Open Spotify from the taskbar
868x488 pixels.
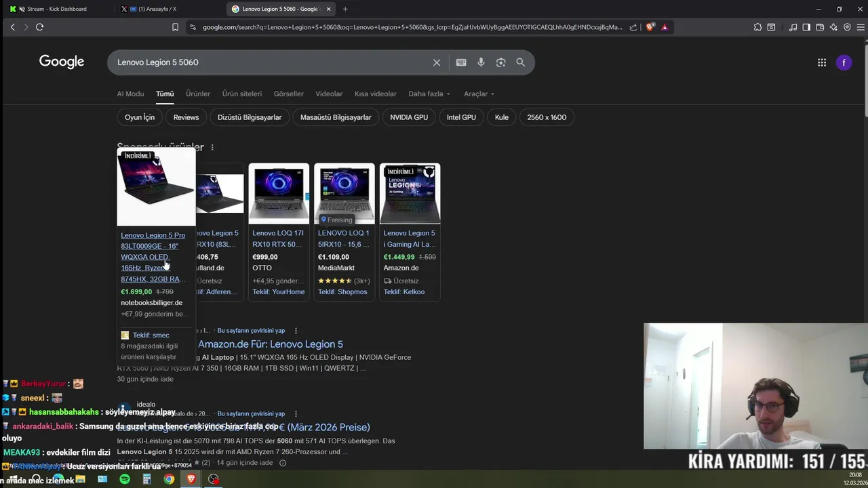125,479
